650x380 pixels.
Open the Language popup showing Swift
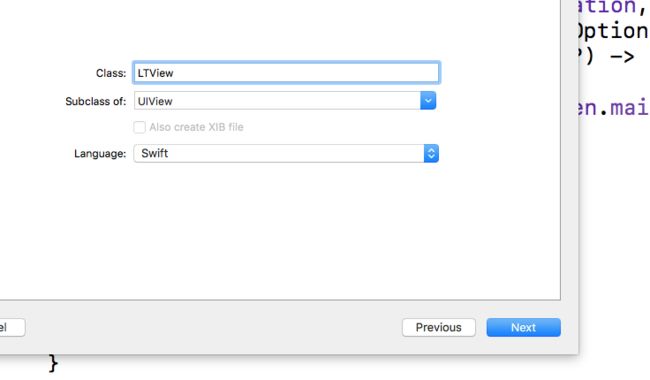(286, 153)
